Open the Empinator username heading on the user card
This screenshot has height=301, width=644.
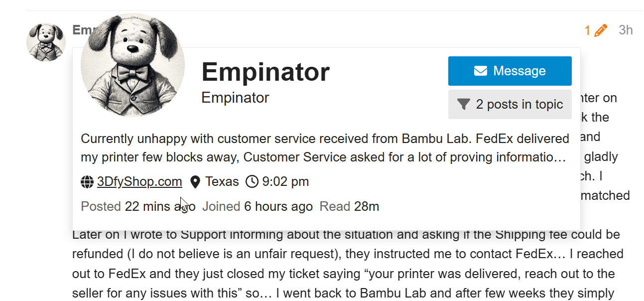click(265, 72)
